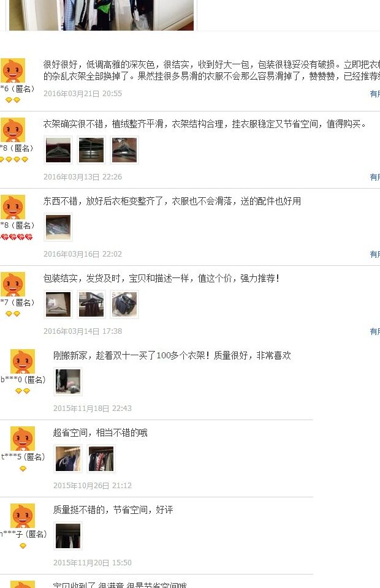Open photo in 东西不错 review
The height and width of the screenshot is (588, 380).
pos(58,227)
